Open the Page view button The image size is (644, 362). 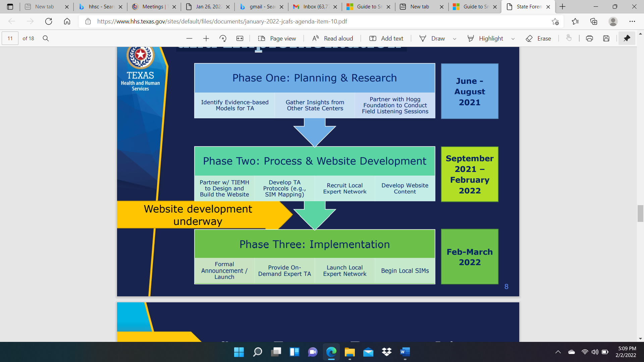pyautogui.click(x=277, y=39)
